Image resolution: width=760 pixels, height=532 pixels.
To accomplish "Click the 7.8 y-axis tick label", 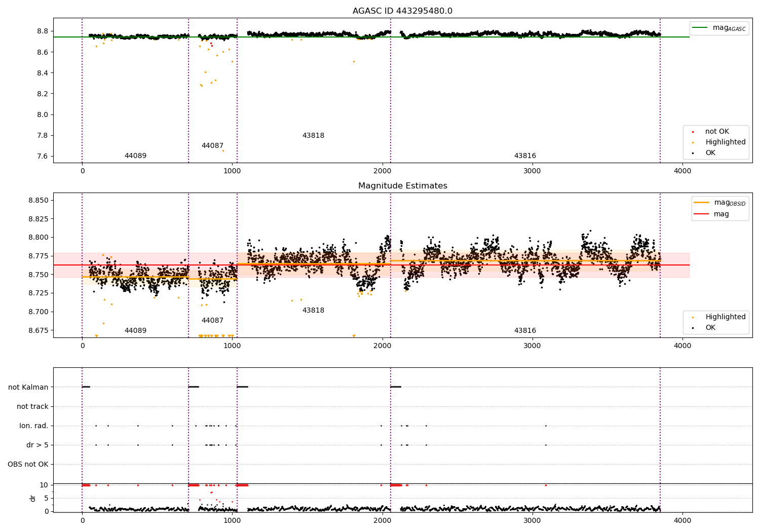I will [x=43, y=135].
